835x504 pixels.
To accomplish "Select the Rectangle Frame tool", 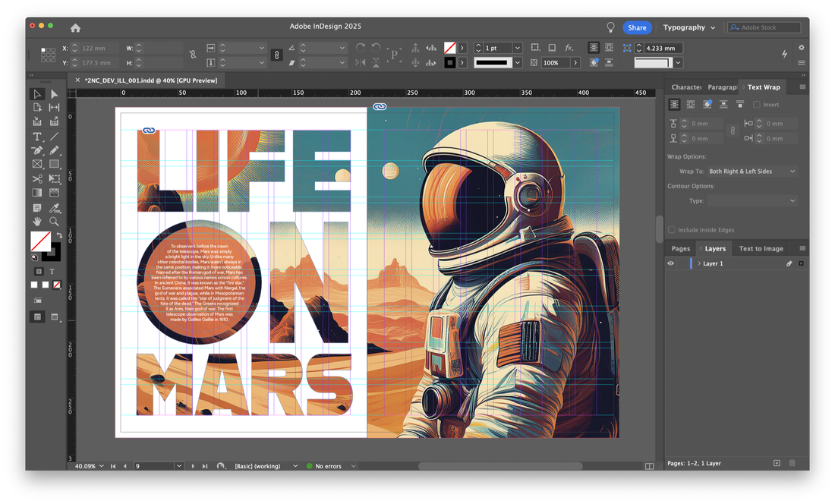I will [37, 165].
